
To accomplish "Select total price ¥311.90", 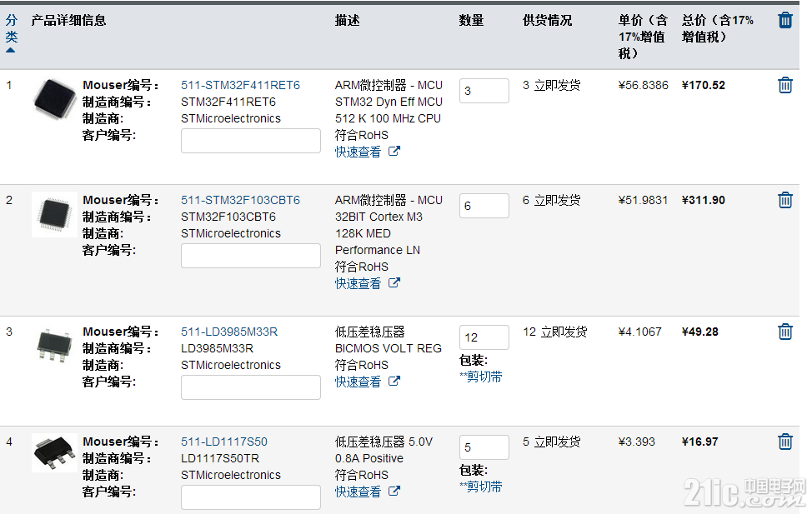I will point(704,200).
